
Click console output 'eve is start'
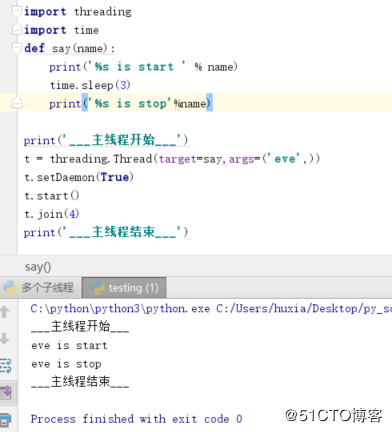(69, 346)
